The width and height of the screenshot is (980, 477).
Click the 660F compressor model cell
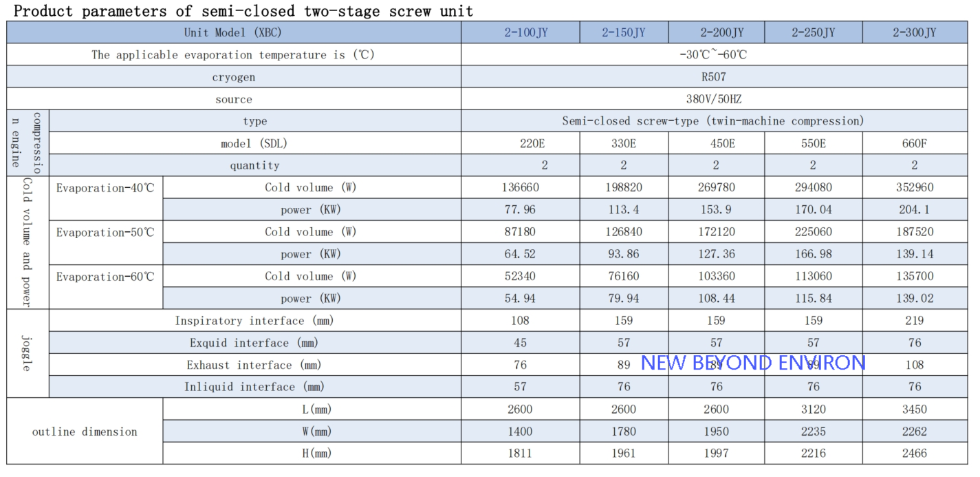tap(914, 143)
